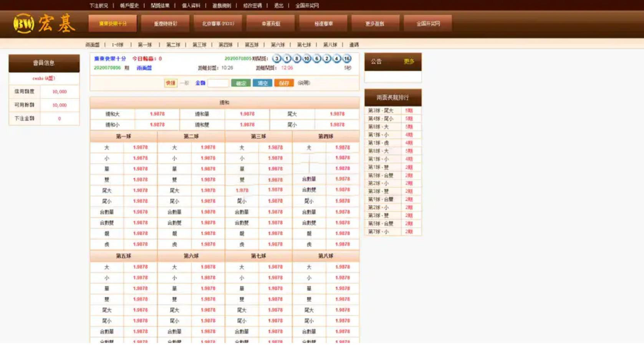Click the first drawn ball, number 3

(276, 59)
